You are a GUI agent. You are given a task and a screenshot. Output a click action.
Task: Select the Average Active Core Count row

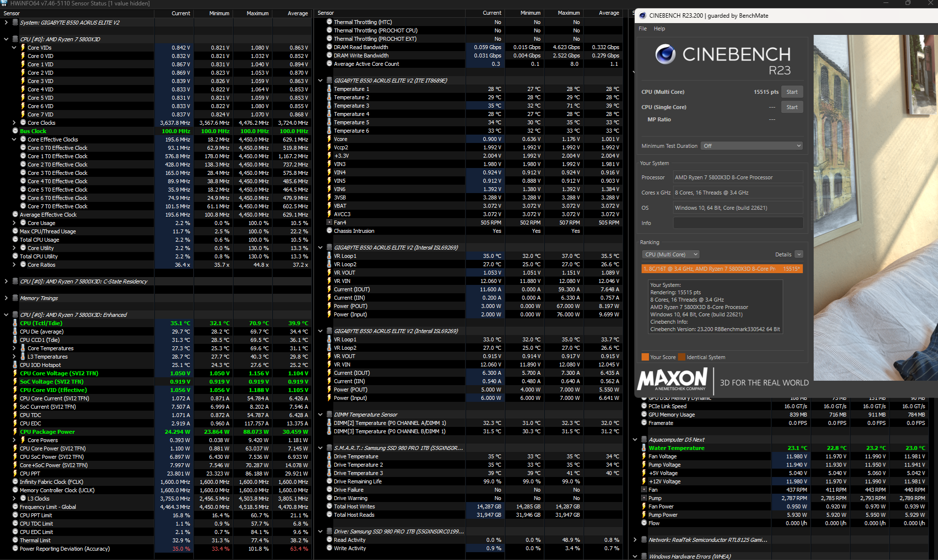[x=469, y=64]
